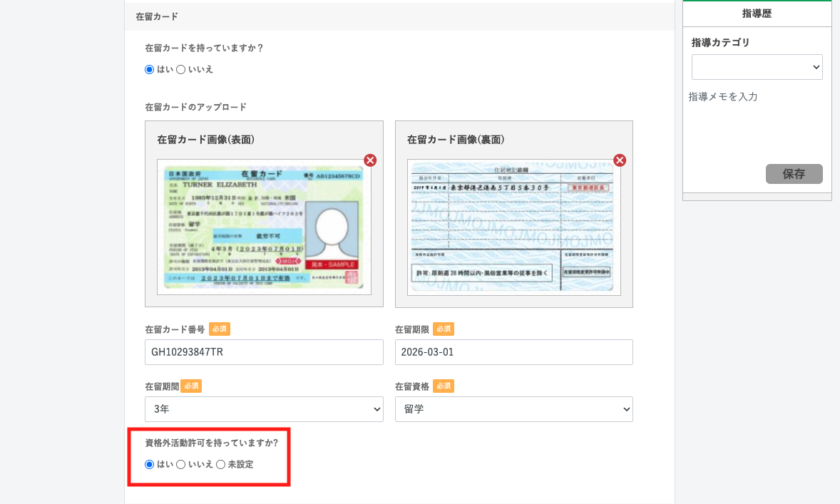Click the 保存 button
This screenshot has width=840, height=504.
click(x=794, y=174)
